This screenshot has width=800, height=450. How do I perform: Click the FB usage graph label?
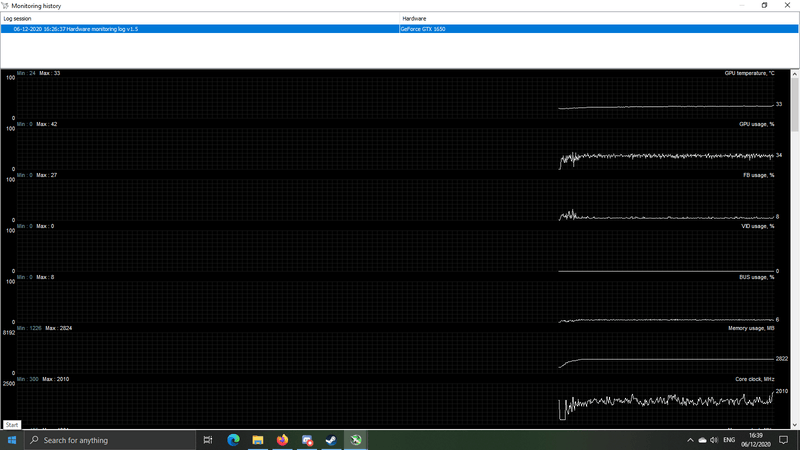click(758, 175)
